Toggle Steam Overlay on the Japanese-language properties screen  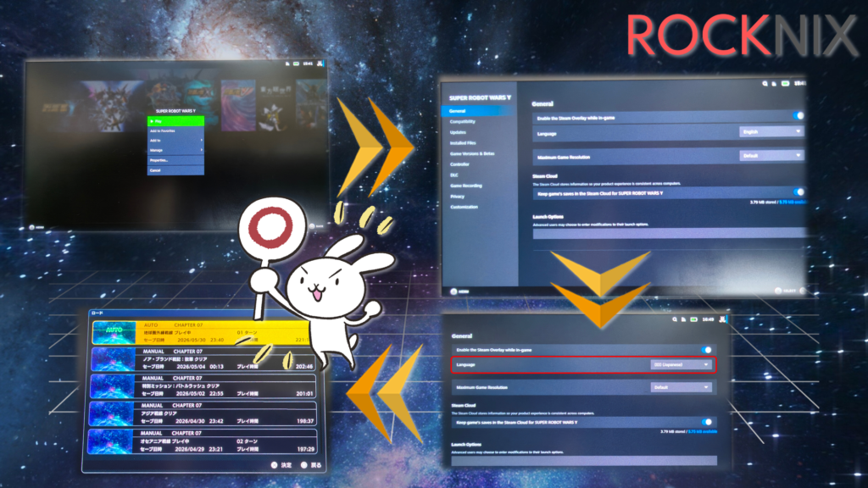click(x=706, y=350)
